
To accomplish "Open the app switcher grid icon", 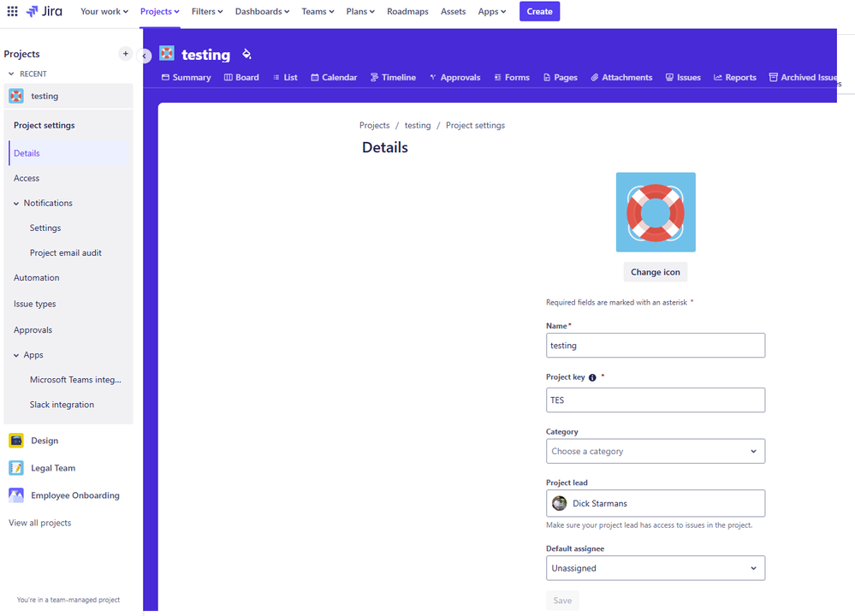I will (12, 11).
